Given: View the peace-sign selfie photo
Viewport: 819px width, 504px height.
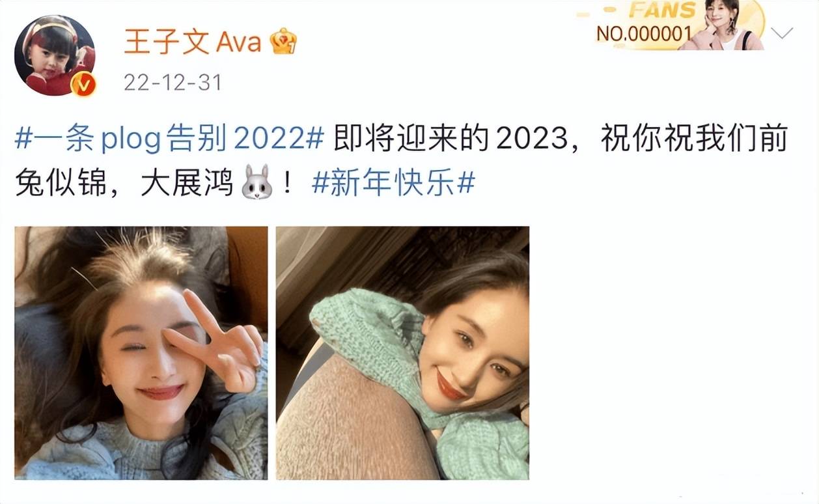Looking at the screenshot, I should pyautogui.click(x=141, y=353).
